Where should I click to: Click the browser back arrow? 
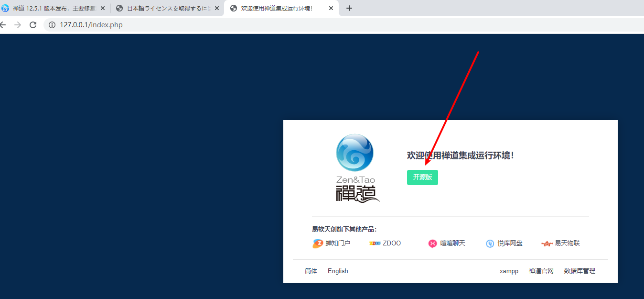[2, 25]
